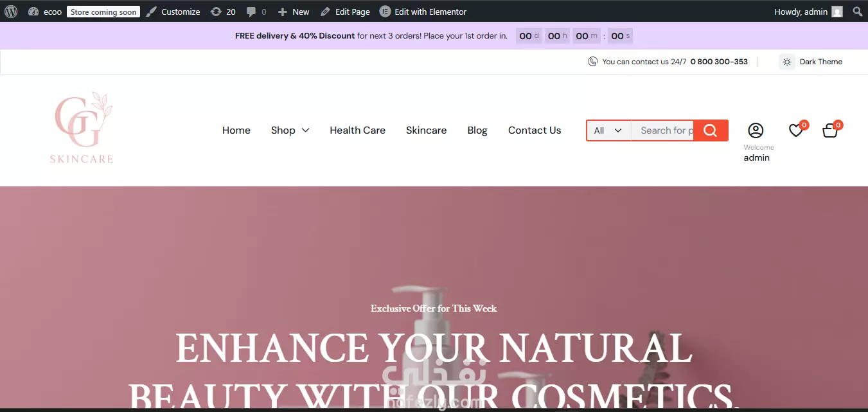Click the customize paintbrush icon

pos(151,12)
